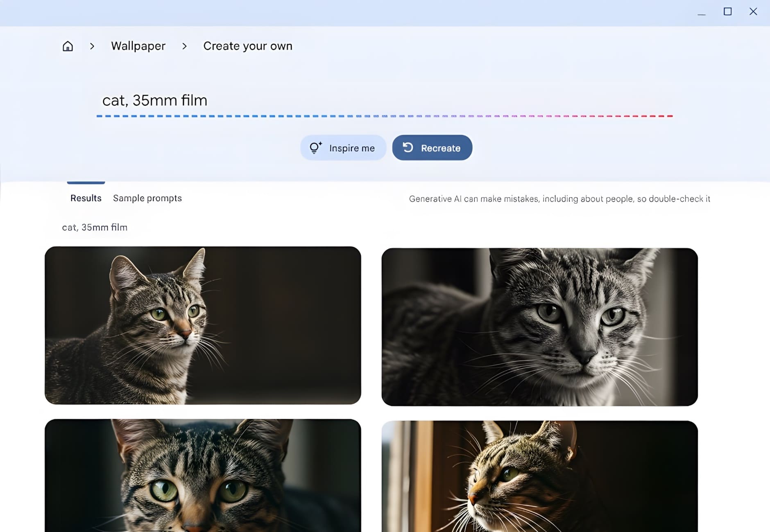
Task: Click the chevron after Wallpaper breadcrumb
Action: coord(184,46)
